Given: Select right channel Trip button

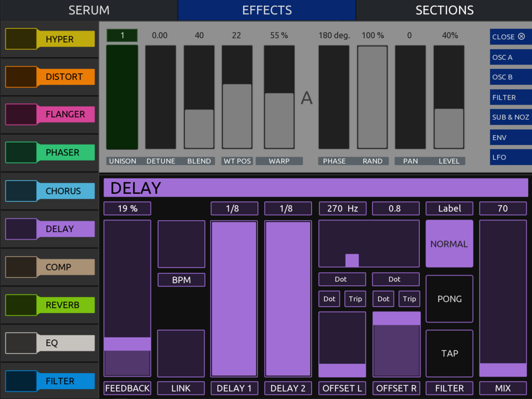Looking at the screenshot, I should 410,299.
